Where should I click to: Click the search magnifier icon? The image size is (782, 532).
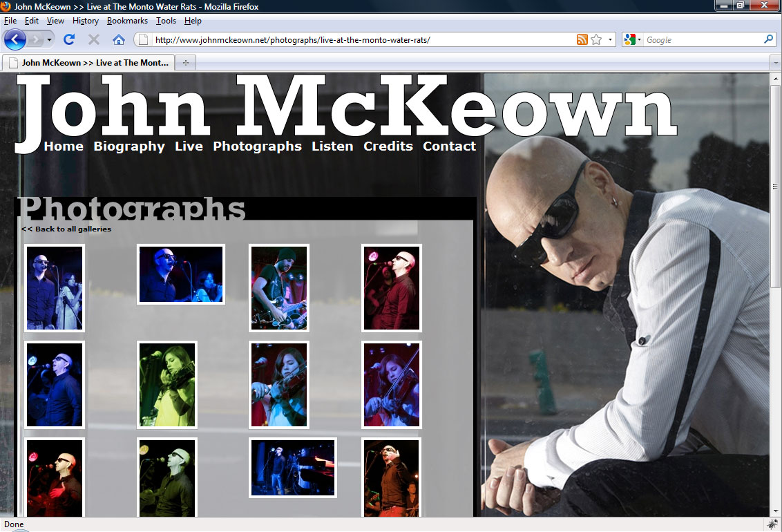click(769, 39)
